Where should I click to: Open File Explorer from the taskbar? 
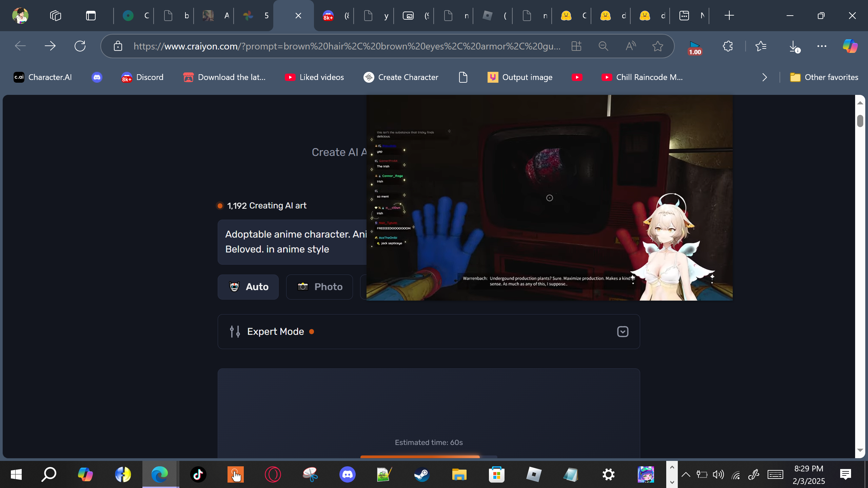point(459,474)
